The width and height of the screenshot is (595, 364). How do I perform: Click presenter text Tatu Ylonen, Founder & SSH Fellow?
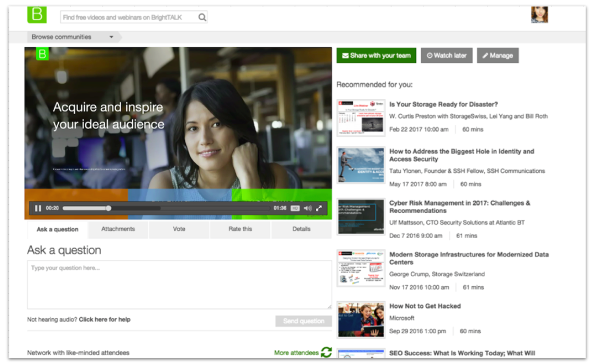467,171
